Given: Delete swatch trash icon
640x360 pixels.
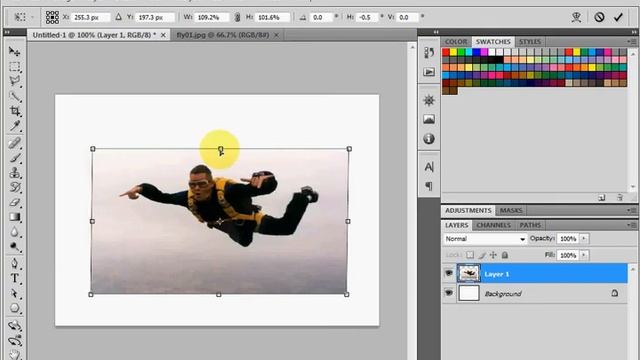Looking at the screenshot, I should click(620, 198).
